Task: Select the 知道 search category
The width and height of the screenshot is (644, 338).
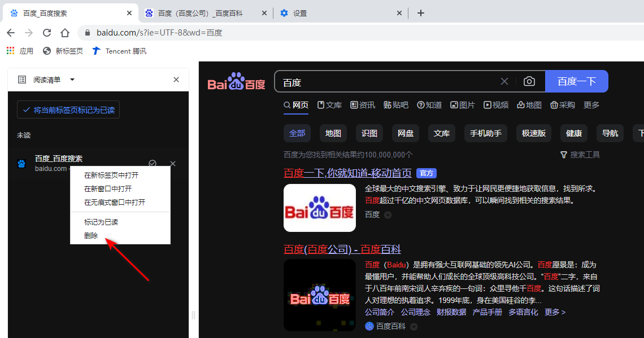Action: pos(429,105)
